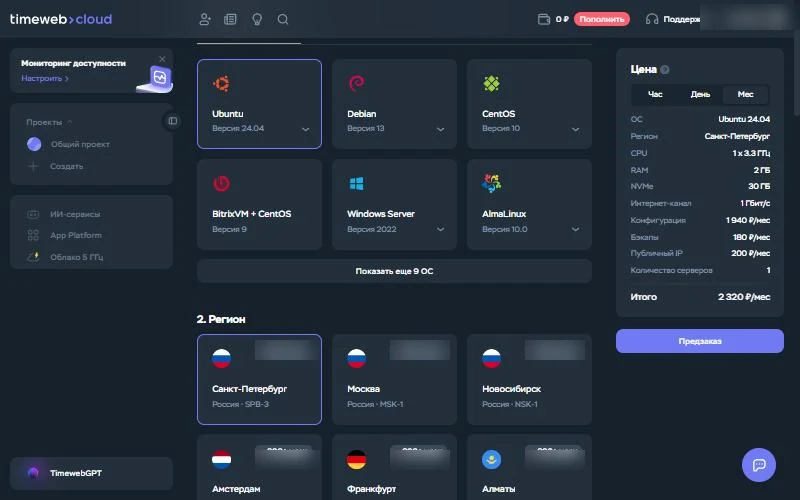
Task: Open Облако 5 ГГц in the sidebar
Action: tap(77, 257)
